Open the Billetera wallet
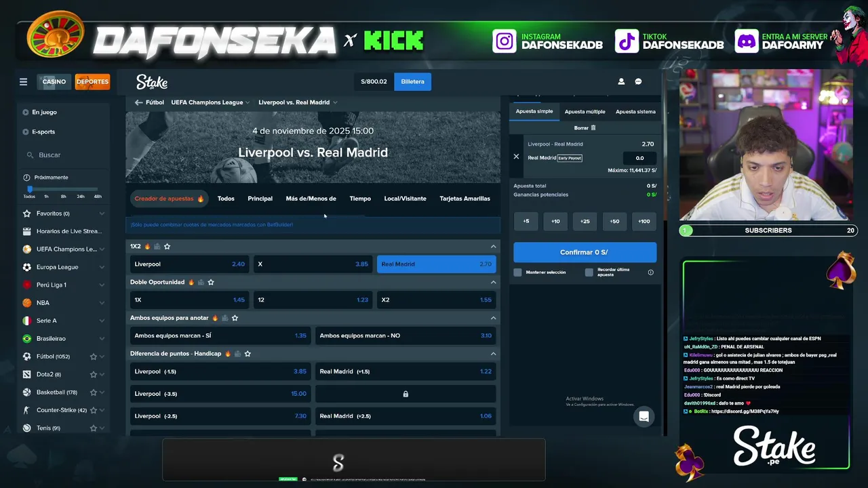Viewport: 868px width, 488px height. click(x=412, y=81)
